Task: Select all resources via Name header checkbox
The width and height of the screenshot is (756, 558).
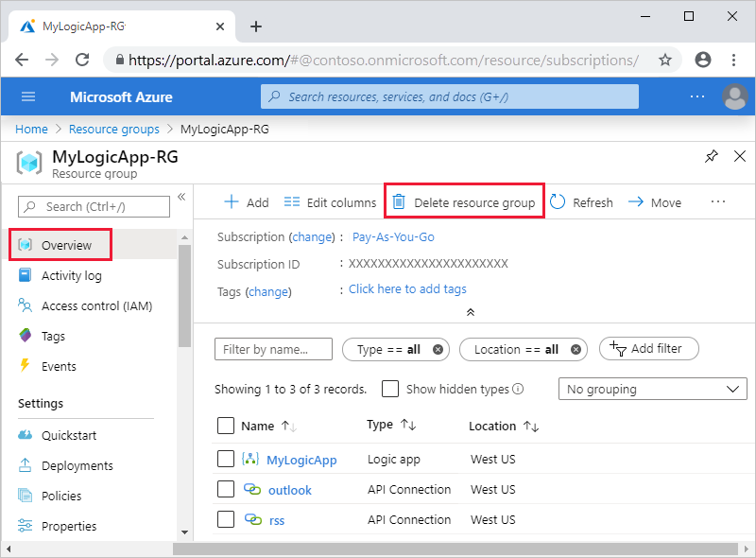Action: pyautogui.click(x=226, y=425)
